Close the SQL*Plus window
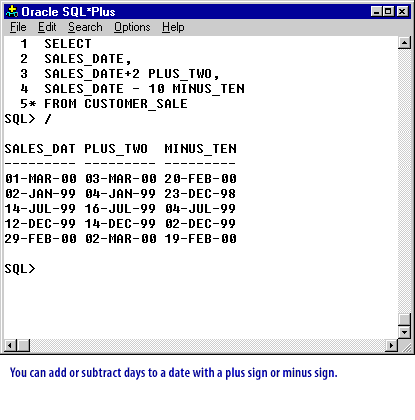Screen dimensions: 415x420 pos(402,12)
